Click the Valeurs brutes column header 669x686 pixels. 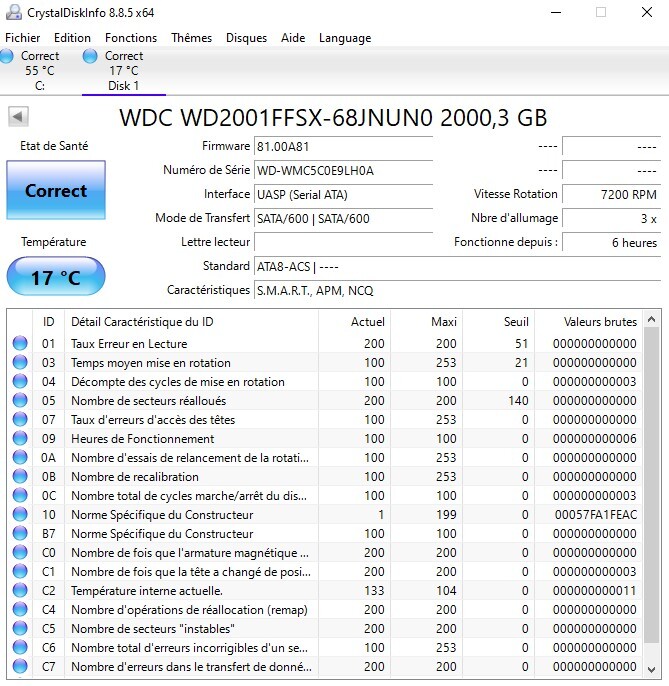599,322
